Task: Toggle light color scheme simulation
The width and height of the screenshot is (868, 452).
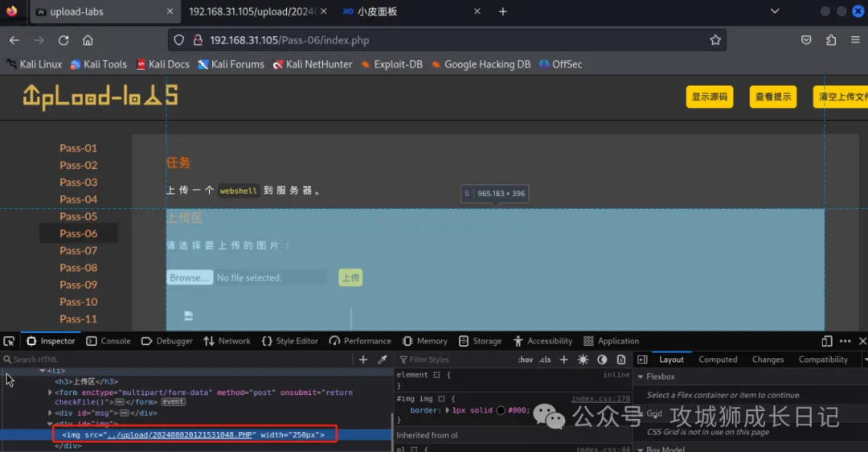Action: [583, 360]
